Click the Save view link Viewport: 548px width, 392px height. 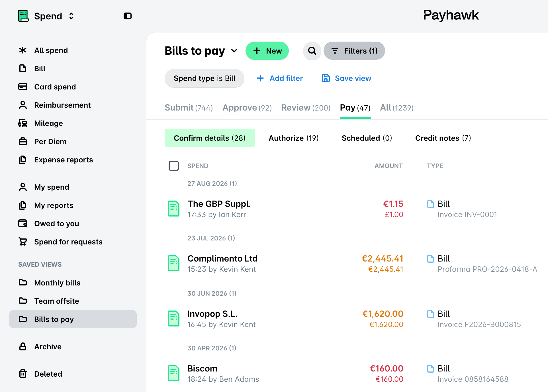[346, 78]
